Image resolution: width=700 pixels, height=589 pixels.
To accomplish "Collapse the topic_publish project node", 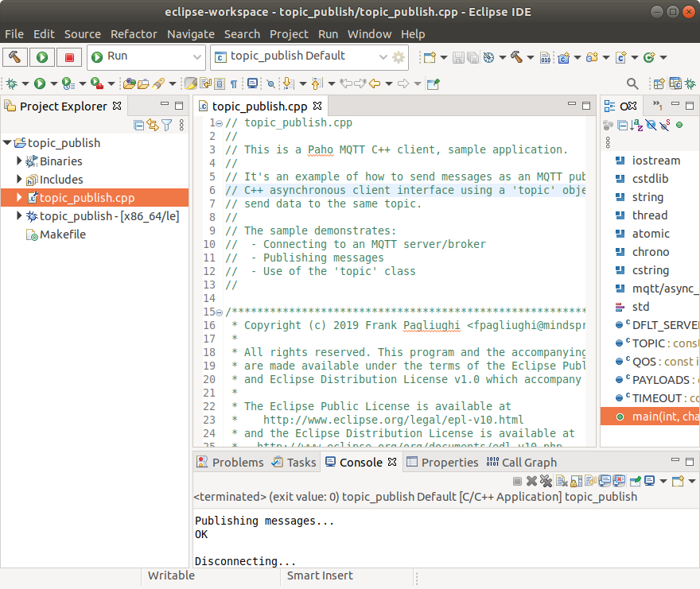I will (7, 143).
